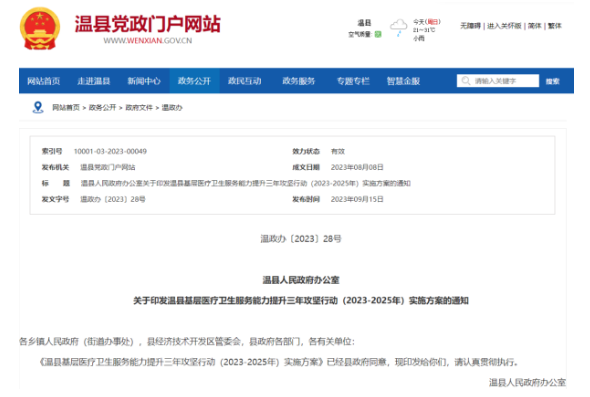Focus the keyword search input field

(x=498, y=81)
